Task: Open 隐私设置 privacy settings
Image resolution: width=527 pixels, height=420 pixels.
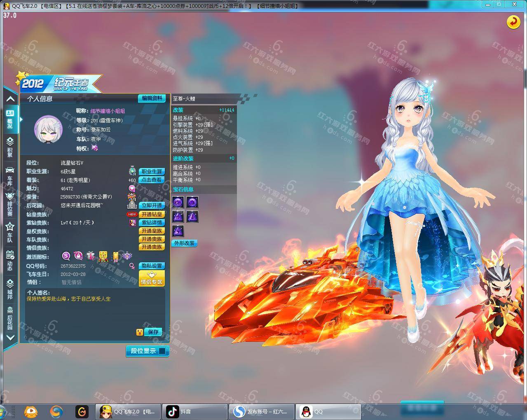Action: click(152, 266)
